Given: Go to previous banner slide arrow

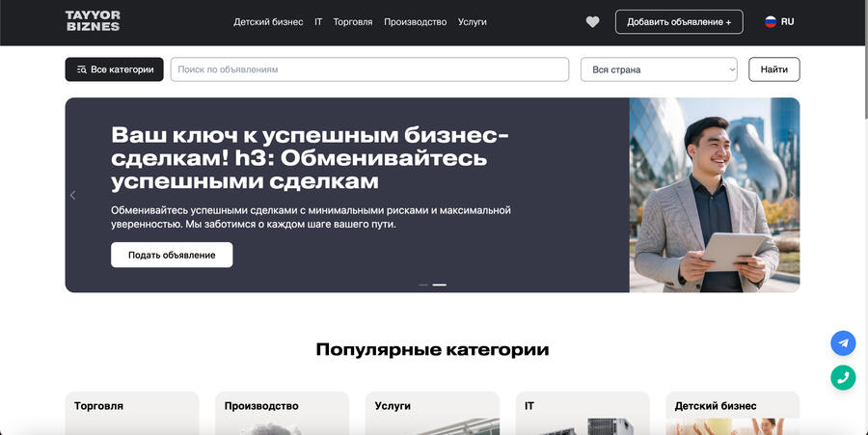Looking at the screenshot, I should pos(73,195).
